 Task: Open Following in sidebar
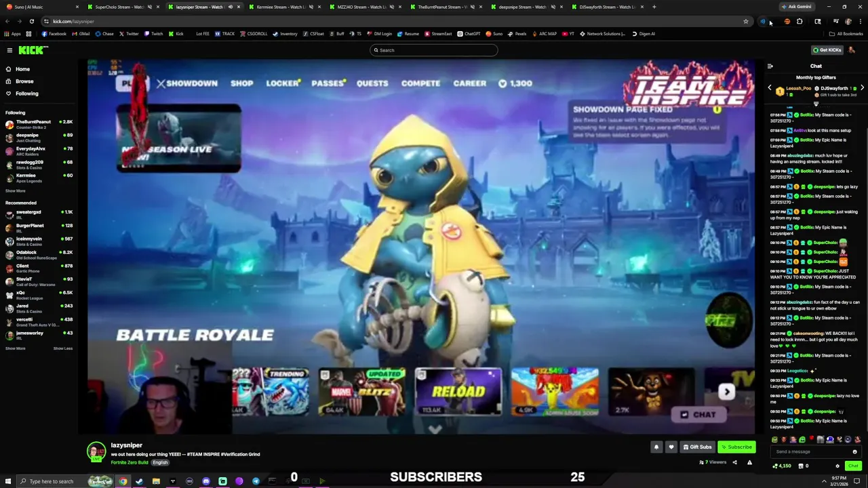tap(27, 94)
